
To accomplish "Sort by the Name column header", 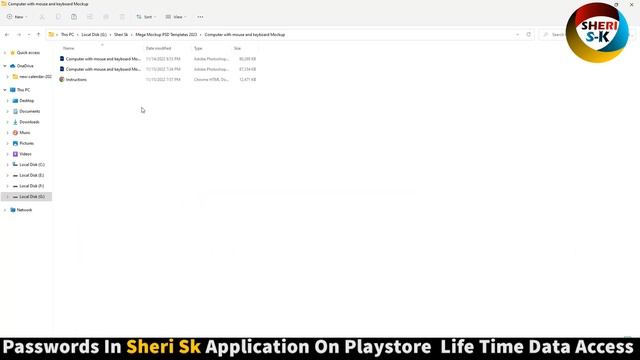I will (69, 48).
